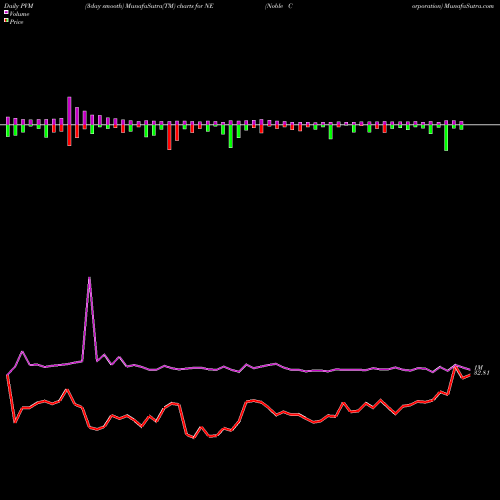500x500 pixels.
Task: Click the peak of the magenta volume line spike
Action: tap(89, 278)
